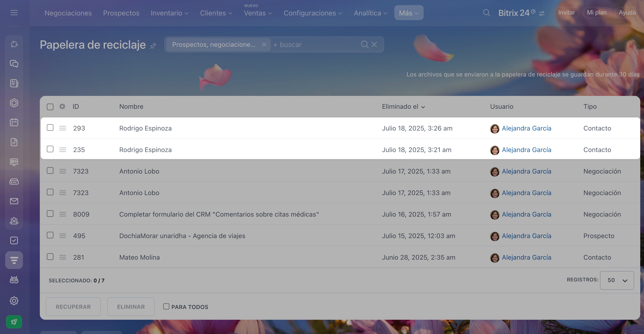Open the drive storage sidebar icon
Viewport: 644px width, 334px height.
click(x=14, y=182)
